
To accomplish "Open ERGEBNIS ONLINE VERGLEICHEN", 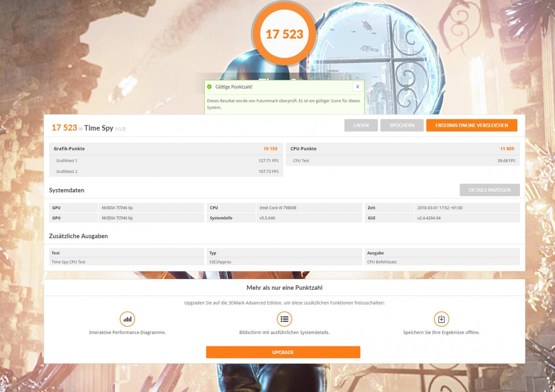I will tap(472, 125).
